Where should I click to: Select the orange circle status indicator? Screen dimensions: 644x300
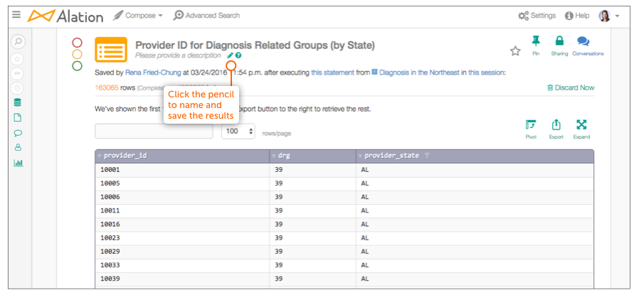(78, 54)
